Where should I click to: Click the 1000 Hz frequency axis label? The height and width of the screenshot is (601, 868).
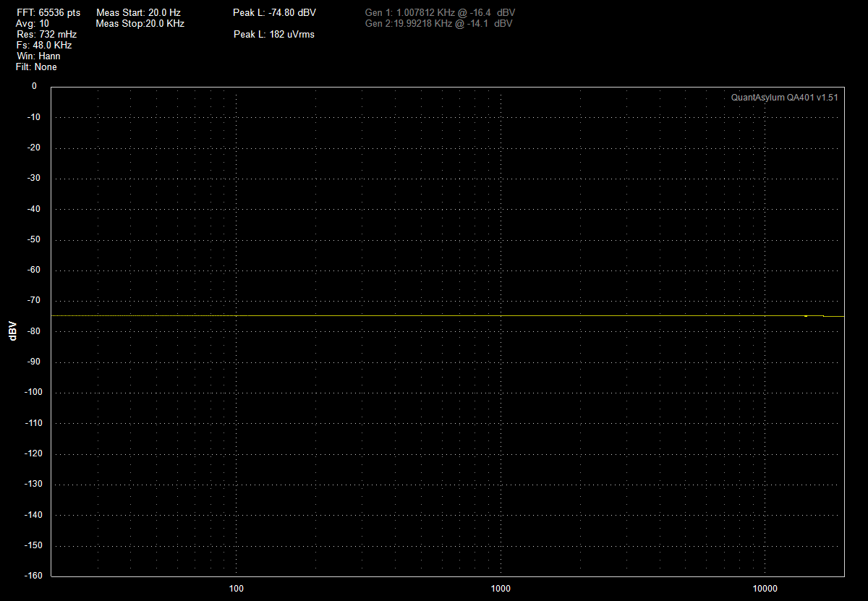501,588
